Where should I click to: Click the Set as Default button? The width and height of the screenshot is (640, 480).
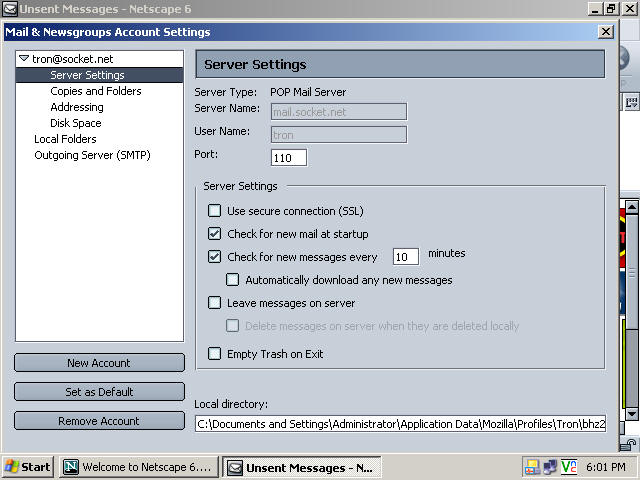pyautogui.click(x=99, y=392)
